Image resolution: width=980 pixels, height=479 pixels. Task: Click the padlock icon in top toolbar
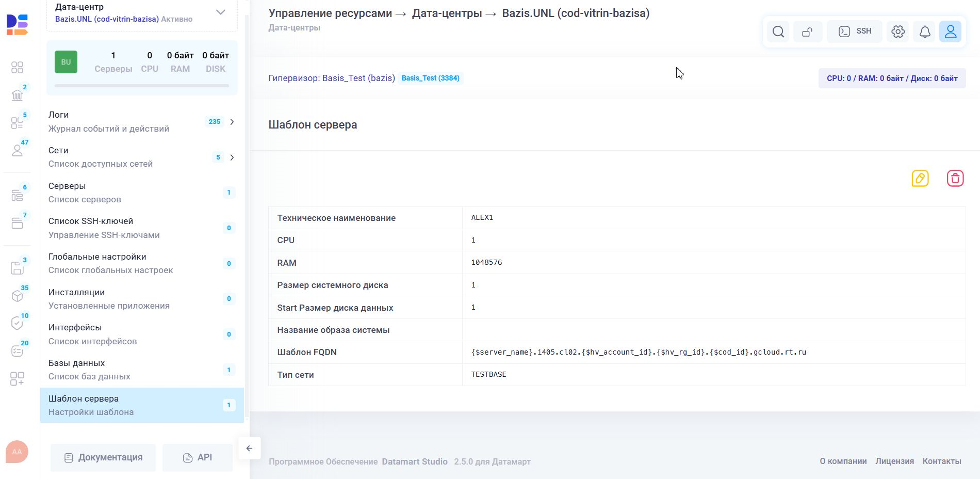(x=807, y=31)
